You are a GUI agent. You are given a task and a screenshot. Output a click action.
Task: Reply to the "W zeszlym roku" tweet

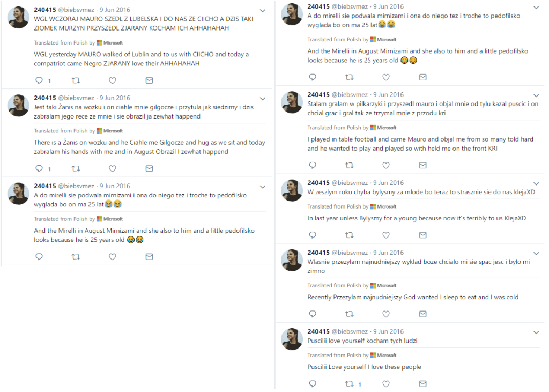tap(313, 235)
